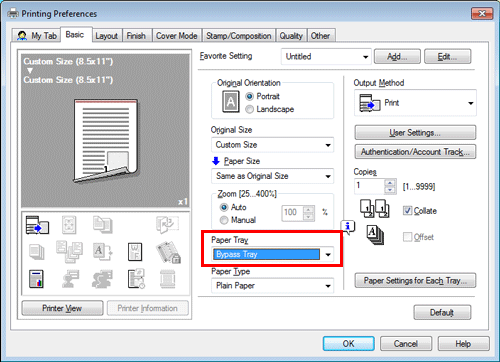Click the Copies number input field
This screenshot has width=500, height=362.
coord(369,186)
